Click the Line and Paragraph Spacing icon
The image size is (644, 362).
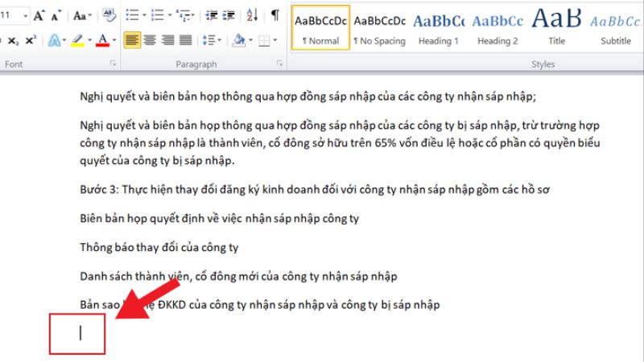coord(208,40)
